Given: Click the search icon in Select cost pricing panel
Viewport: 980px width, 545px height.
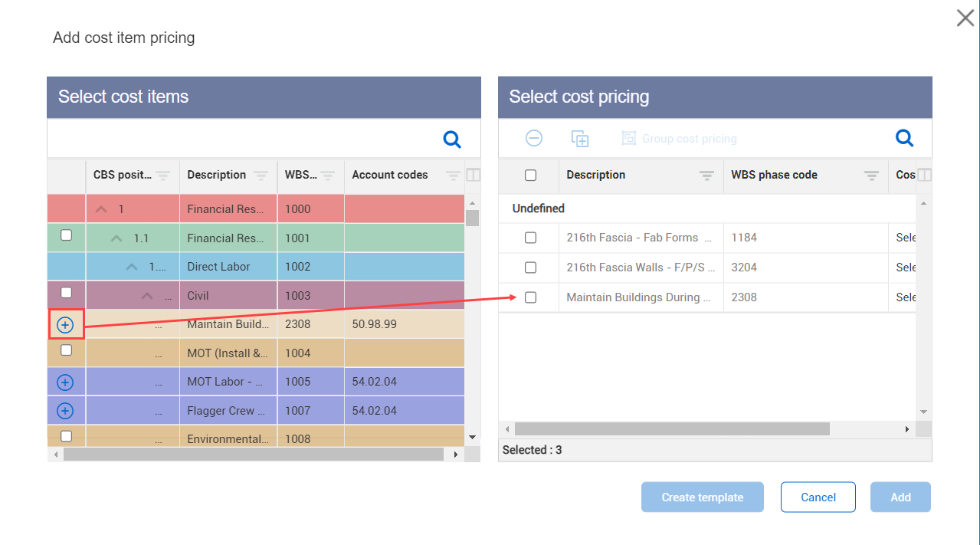Looking at the screenshot, I should [x=903, y=139].
